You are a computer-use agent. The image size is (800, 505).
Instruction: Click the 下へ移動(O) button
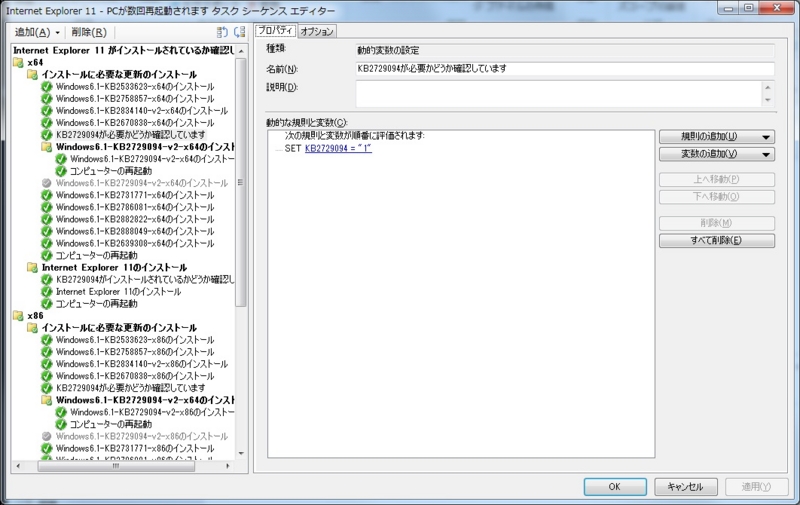(717, 197)
